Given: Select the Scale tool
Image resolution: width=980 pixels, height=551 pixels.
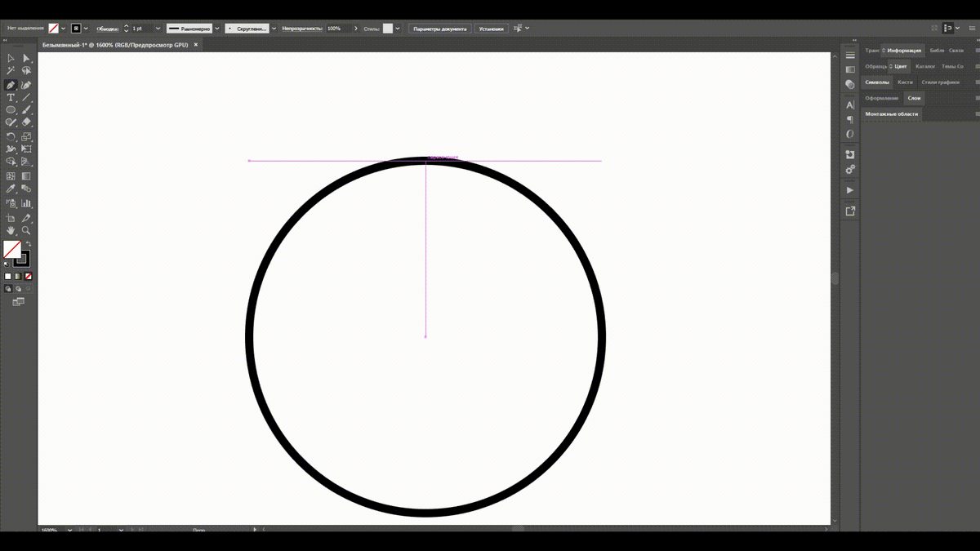Looking at the screenshot, I should 26,136.
